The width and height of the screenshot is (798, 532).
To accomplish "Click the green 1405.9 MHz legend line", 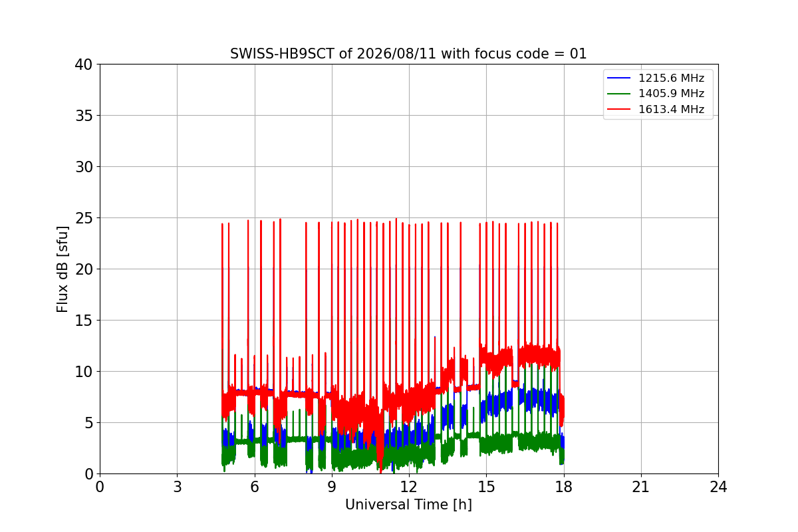I will [x=619, y=94].
